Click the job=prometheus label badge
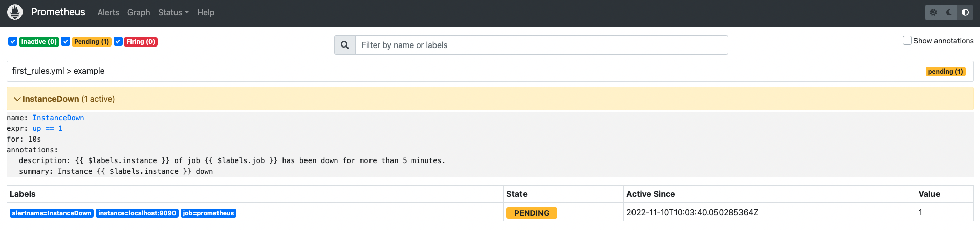This screenshot has width=980, height=230. click(x=208, y=213)
